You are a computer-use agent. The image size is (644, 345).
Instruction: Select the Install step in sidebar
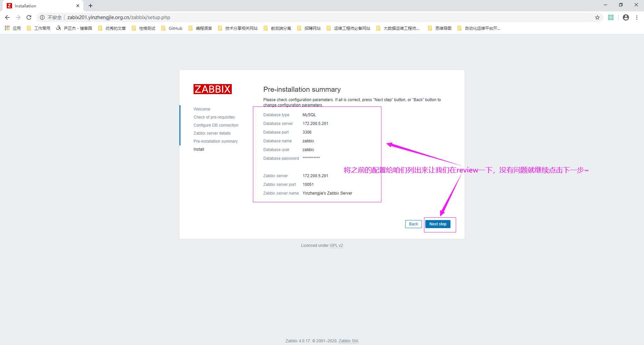199,149
